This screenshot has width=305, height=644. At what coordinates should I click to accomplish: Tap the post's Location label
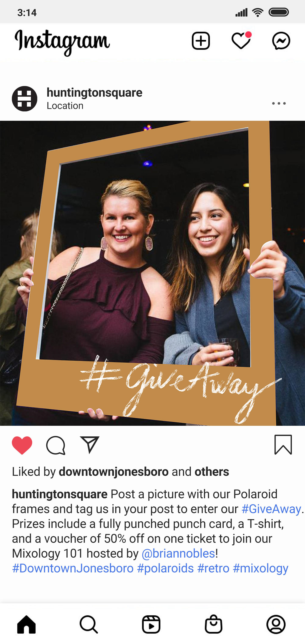tap(65, 106)
